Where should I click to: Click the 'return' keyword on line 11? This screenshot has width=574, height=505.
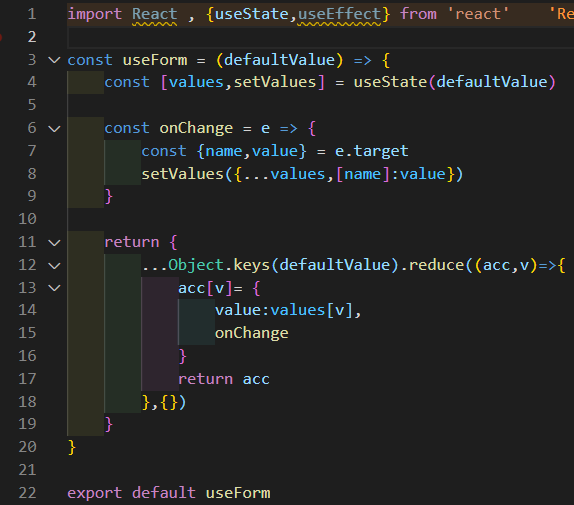(x=132, y=242)
